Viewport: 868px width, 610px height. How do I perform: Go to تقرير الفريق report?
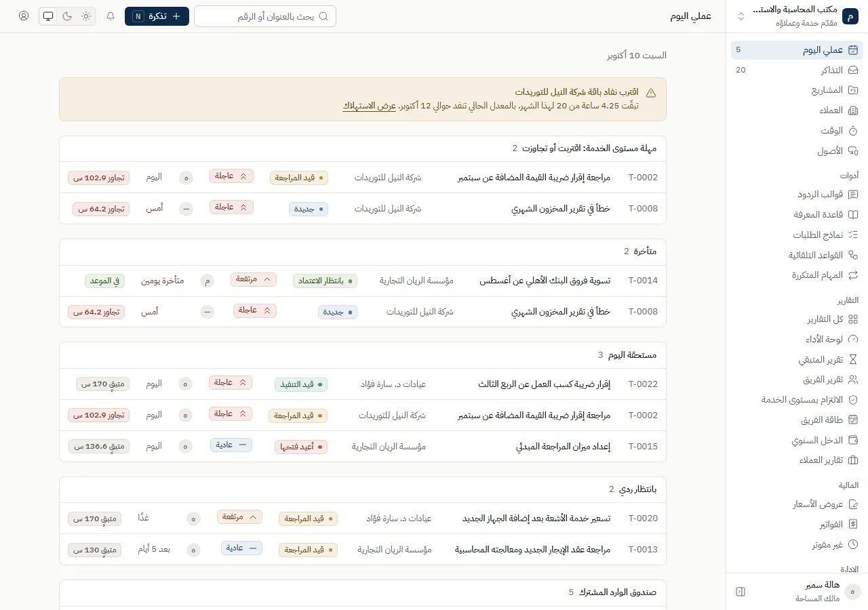tap(797, 380)
